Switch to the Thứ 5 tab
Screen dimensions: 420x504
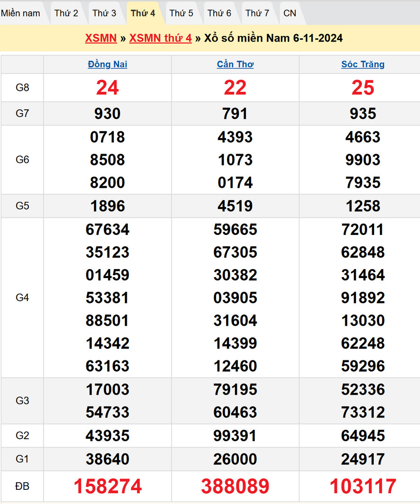(x=181, y=13)
